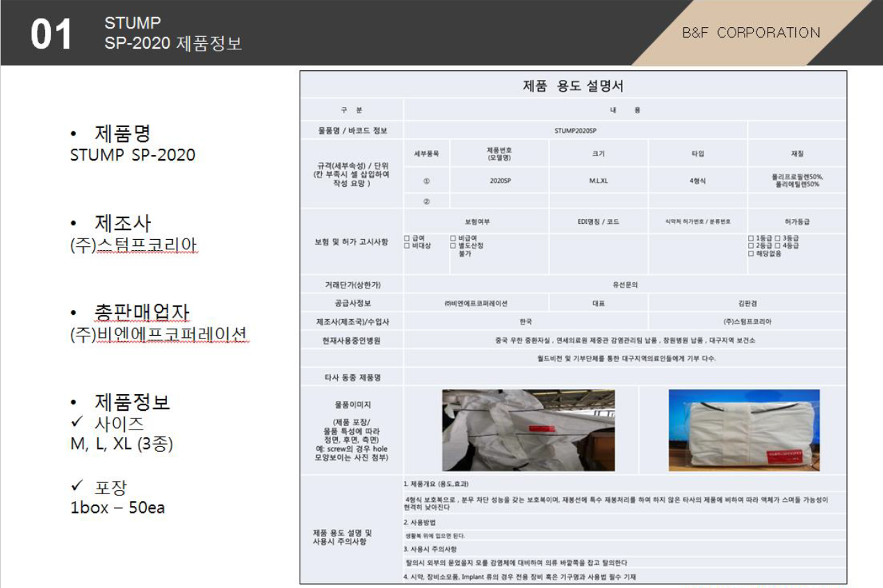Click the '허가등급' header cell
Screen dimensions: 883x588
pos(797,222)
